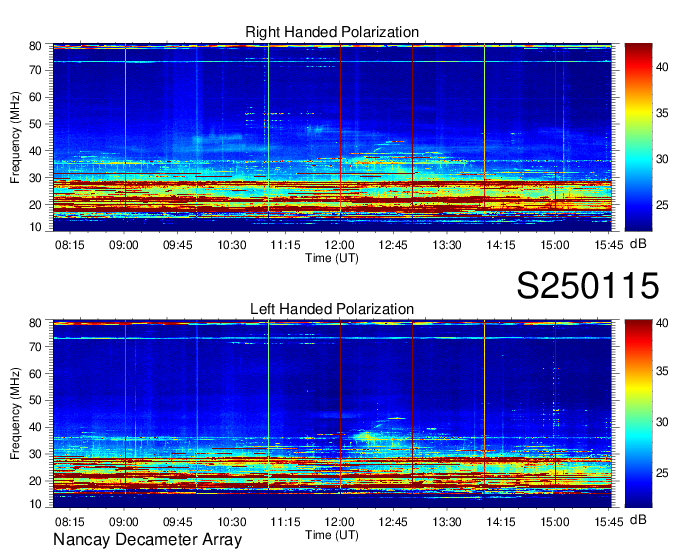The height and width of the screenshot is (552, 680).
Task: Click "12:45" time tick of Right Handed plot
Action: (393, 245)
